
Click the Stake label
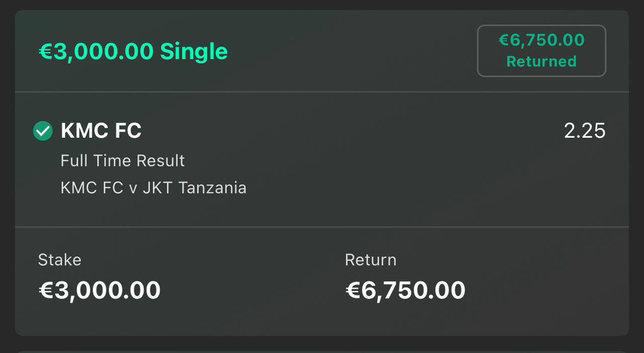point(59,260)
